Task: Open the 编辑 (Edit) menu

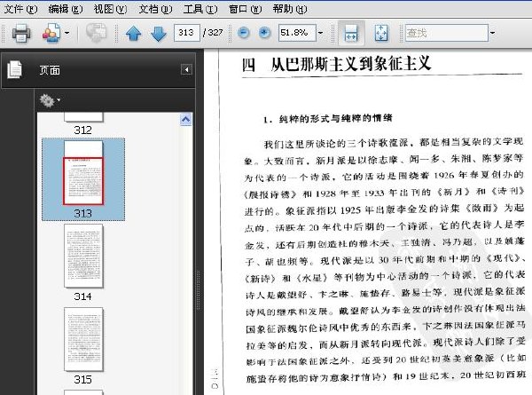Action: click(65, 9)
